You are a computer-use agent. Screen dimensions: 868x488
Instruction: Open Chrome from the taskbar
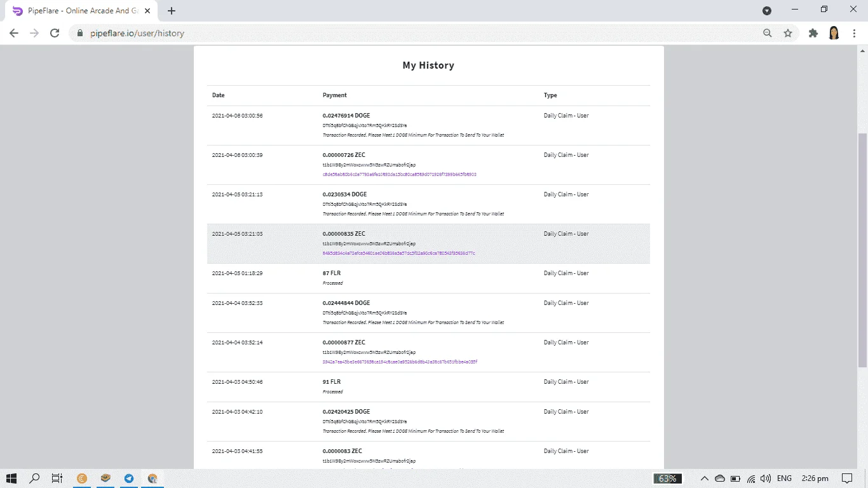[153, 478]
